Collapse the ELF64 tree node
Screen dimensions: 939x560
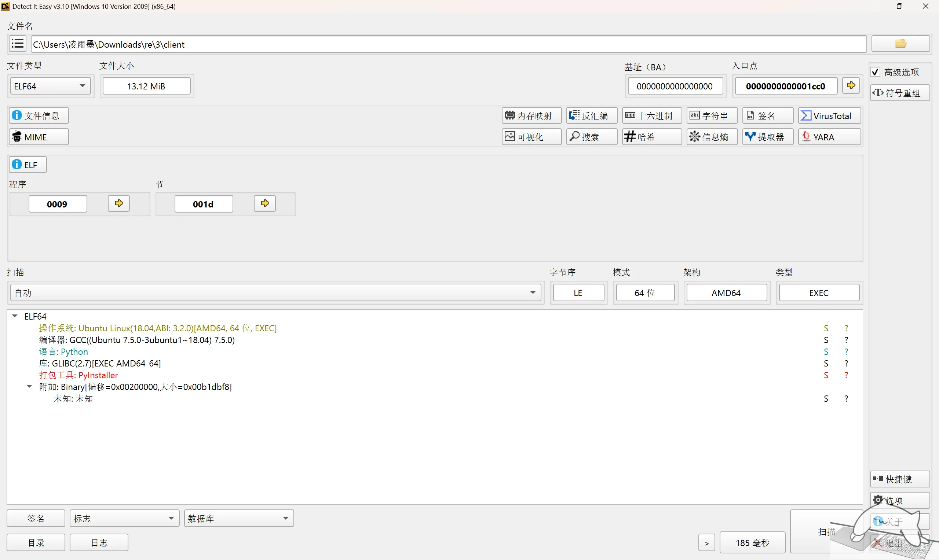pyautogui.click(x=15, y=316)
